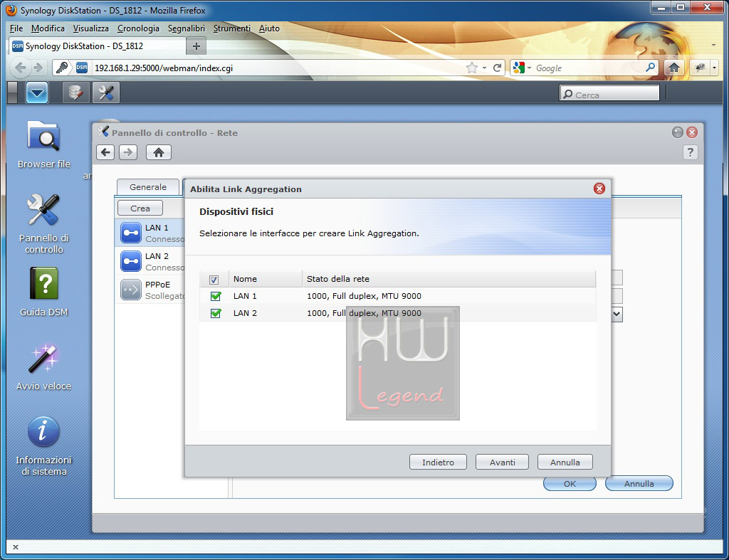The width and height of the screenshot is (729, 560).
Task: Click the Google search magnifier icon
Action: tap(651, 68)
